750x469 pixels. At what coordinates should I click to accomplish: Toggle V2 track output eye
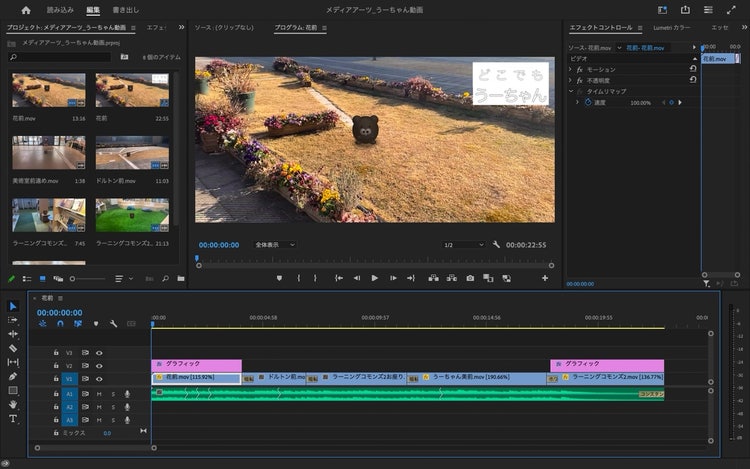99,366
